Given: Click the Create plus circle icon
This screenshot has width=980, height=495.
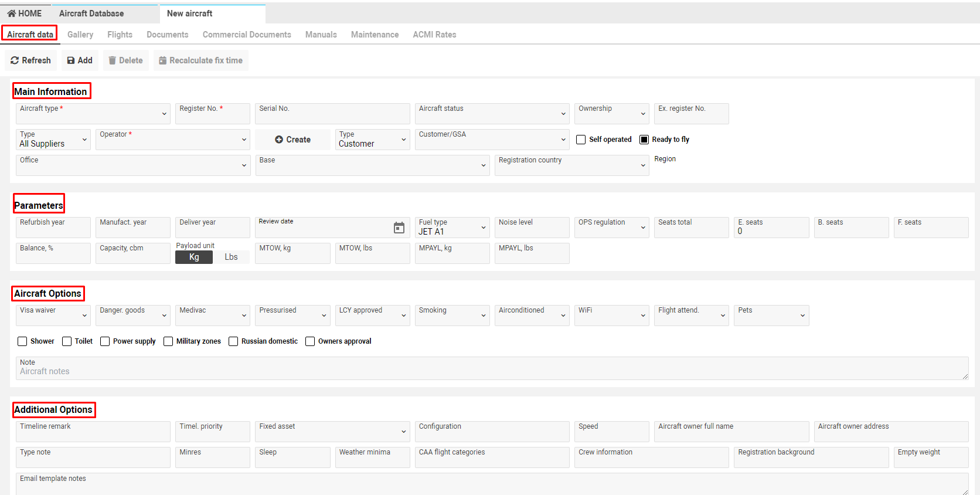Looking at the screenshot, I should coord(279,140).
